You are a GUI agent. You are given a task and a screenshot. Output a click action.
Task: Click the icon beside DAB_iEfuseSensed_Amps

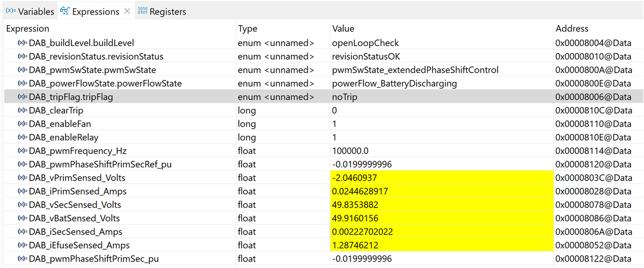coord(23,245)
